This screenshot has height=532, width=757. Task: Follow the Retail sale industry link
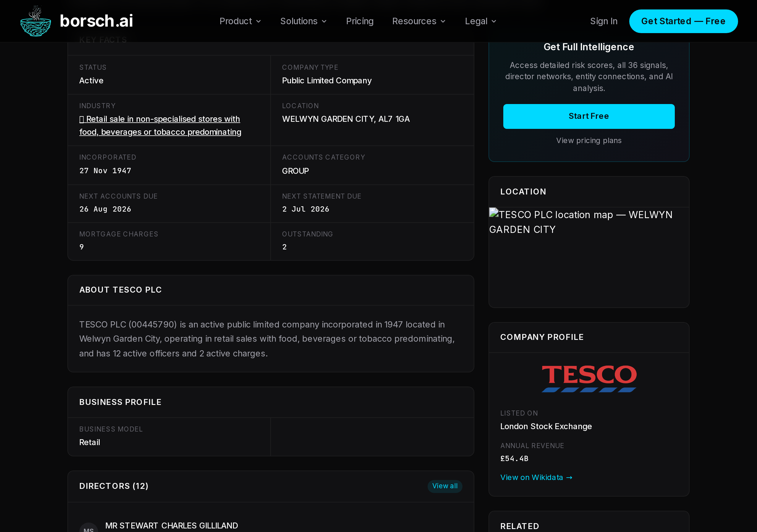click(x=160, y=126)
